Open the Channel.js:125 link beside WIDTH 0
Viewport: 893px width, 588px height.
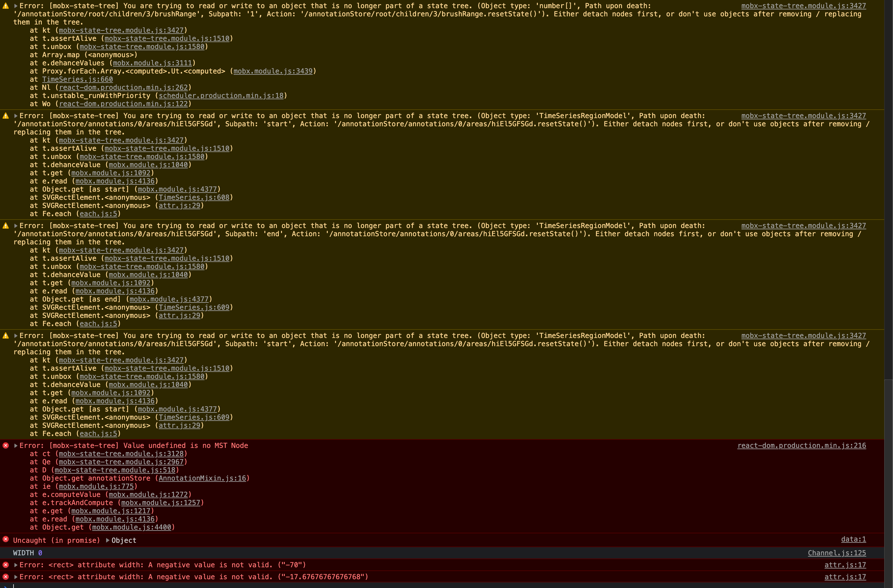836,553
